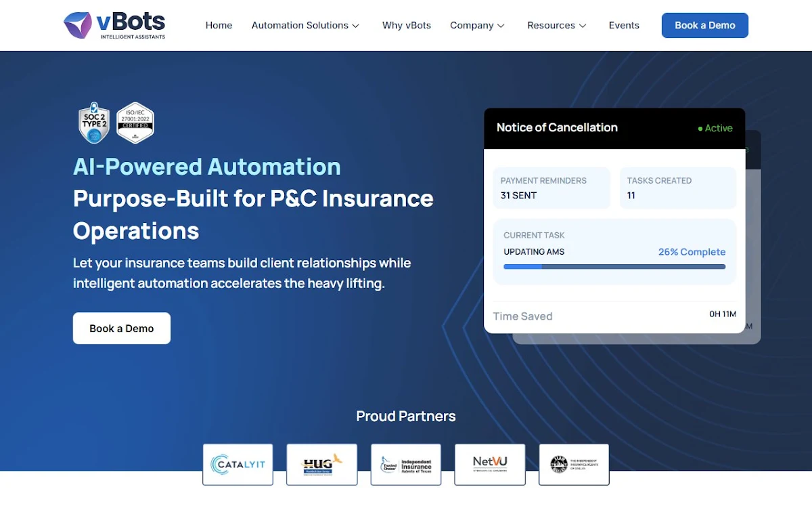Image resolution: width=812 pixels, height=508 pixels.
Task: Open the Catalyit partner logo
Action: tap(238, 465)
